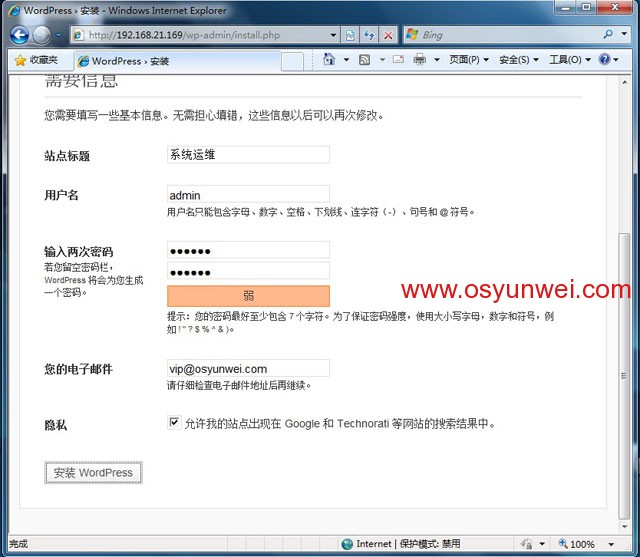Click the RSS feeds icon
The image size is (640, 557).
coord(364,60)
